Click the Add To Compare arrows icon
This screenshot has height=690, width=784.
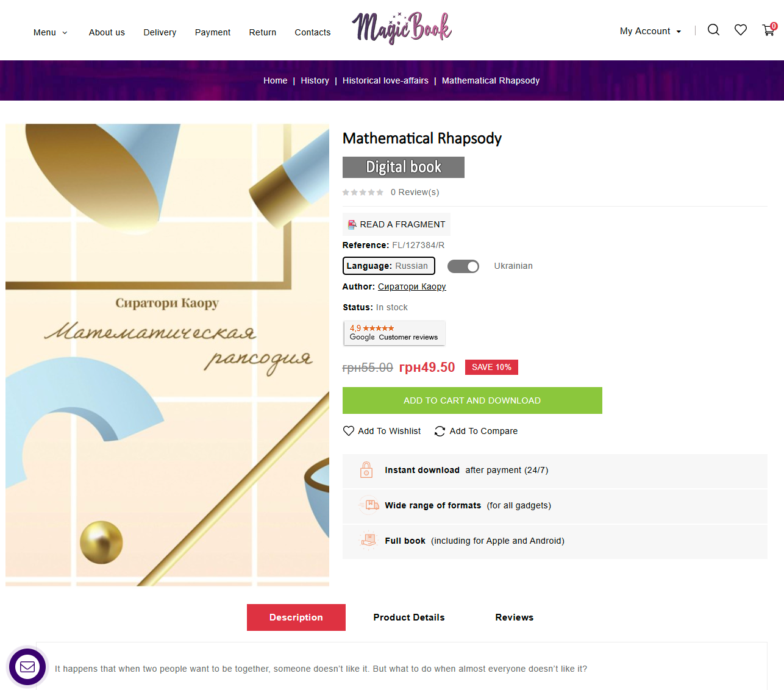440,431
